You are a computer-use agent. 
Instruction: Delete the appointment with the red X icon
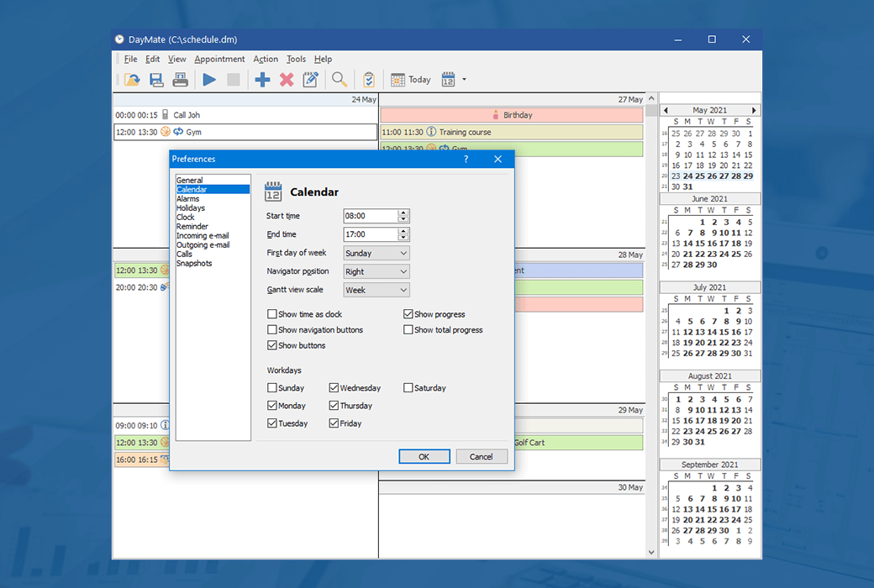[x=287, y=80]
